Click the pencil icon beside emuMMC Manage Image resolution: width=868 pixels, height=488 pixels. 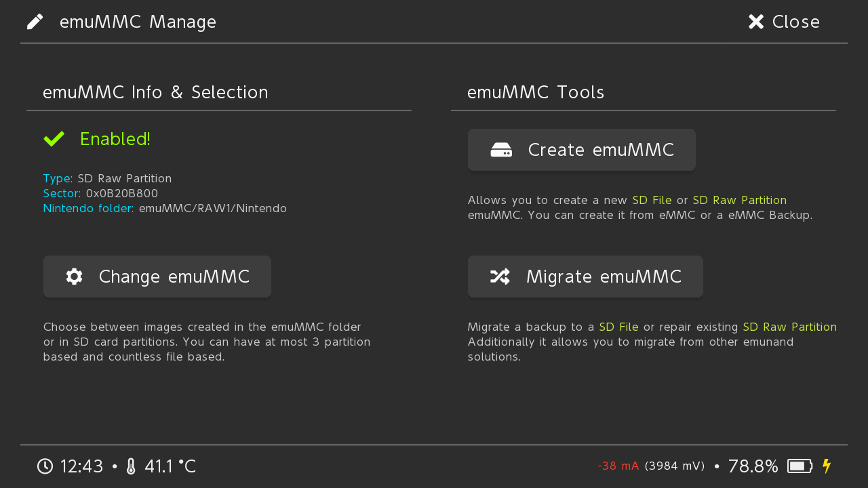point(35,22)
